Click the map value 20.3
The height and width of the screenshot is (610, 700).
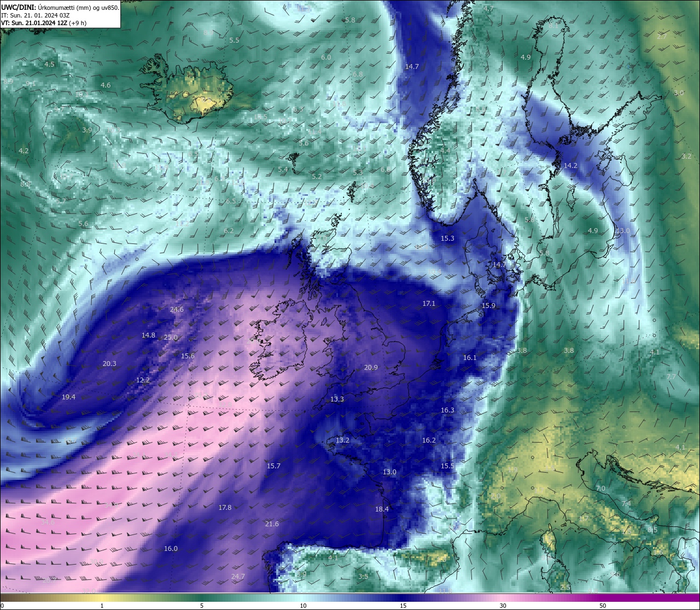[109, 363]
